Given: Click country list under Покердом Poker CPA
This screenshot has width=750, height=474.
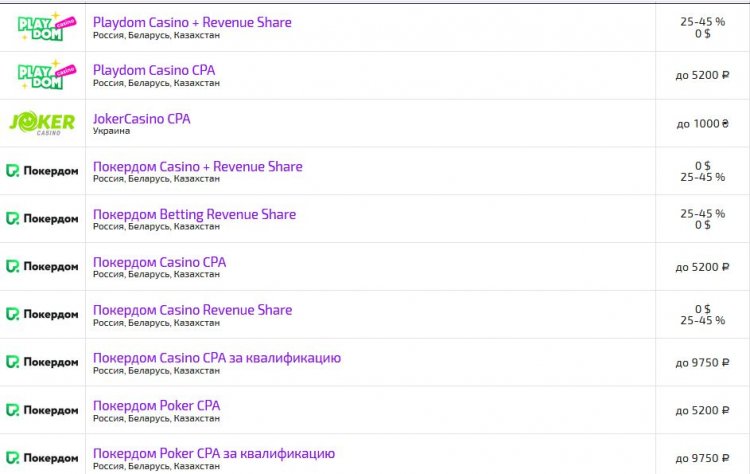Looking at the screenshot, I should click(x=156, y=419).
